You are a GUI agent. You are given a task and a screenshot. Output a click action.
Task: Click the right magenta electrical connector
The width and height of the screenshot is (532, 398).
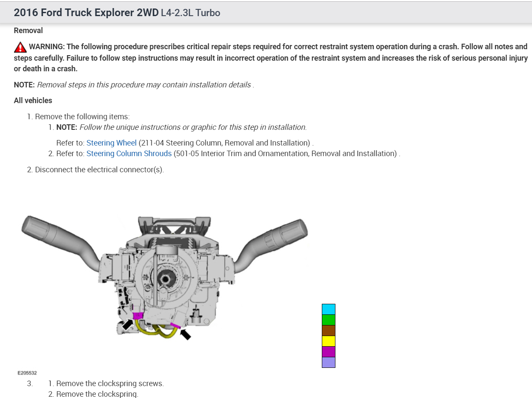[x=175, y=326]
